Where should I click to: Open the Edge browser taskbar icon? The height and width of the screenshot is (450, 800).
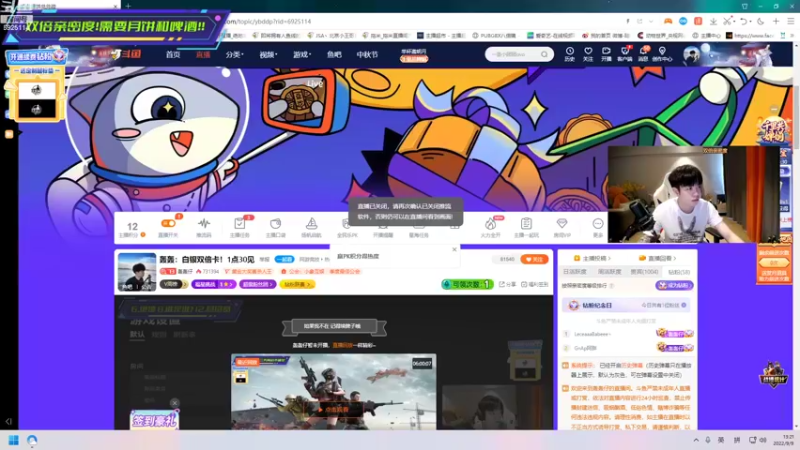[x=32, y=440]
